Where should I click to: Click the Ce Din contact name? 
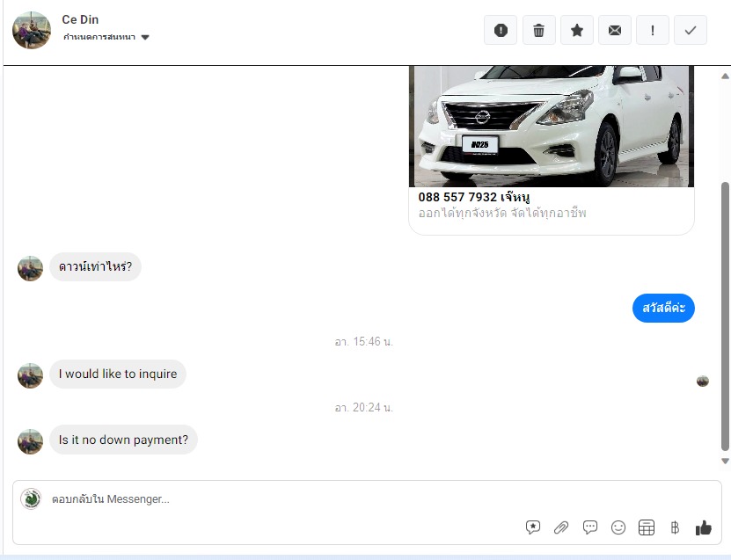(x=80, y=19)
